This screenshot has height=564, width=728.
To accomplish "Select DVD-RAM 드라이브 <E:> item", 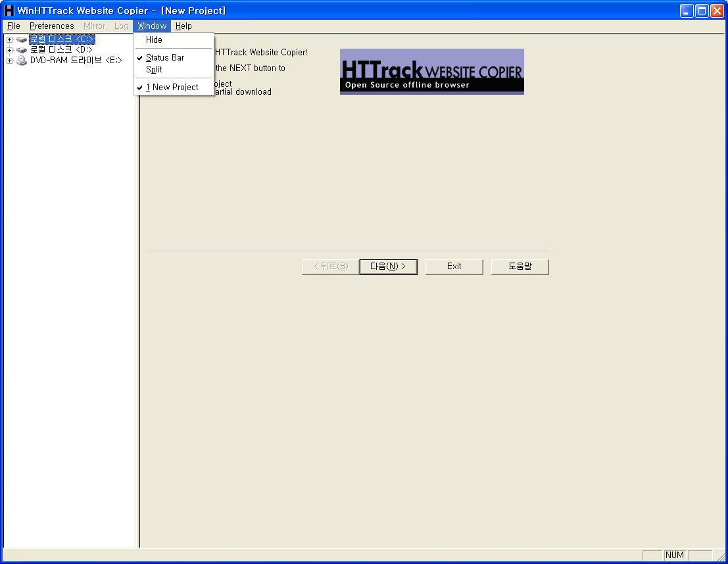I will click(76, 61).
